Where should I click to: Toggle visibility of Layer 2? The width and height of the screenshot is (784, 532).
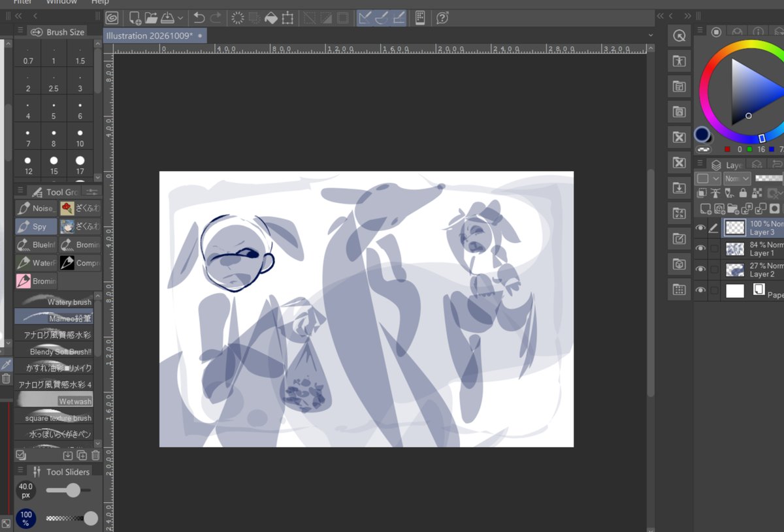(x=700, y=270)
